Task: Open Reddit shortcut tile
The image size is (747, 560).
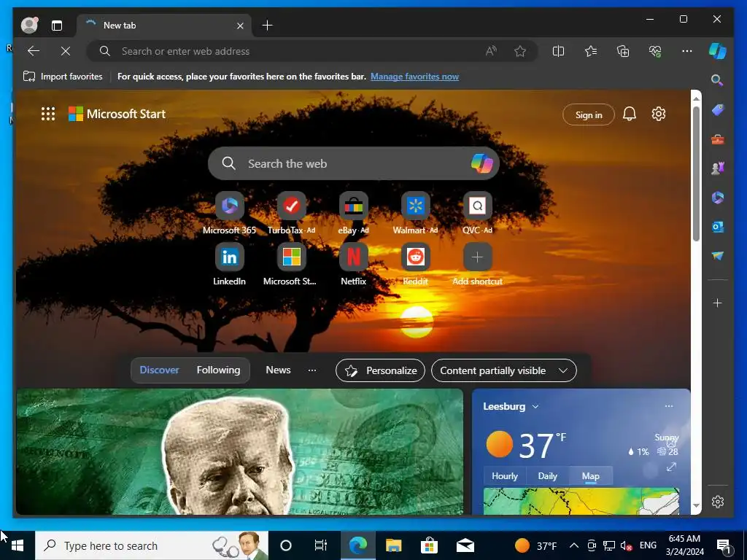Action: (415, 257)
